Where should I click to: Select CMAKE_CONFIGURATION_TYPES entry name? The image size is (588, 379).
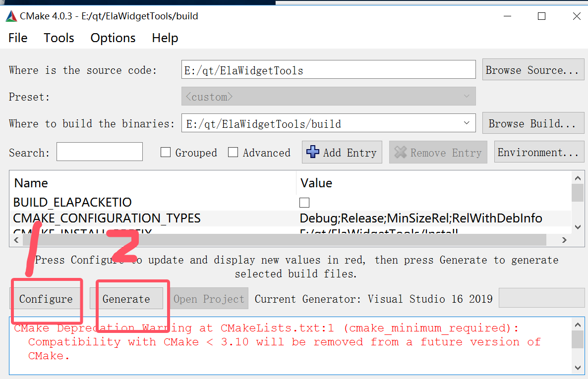click(x=107, y=218)
